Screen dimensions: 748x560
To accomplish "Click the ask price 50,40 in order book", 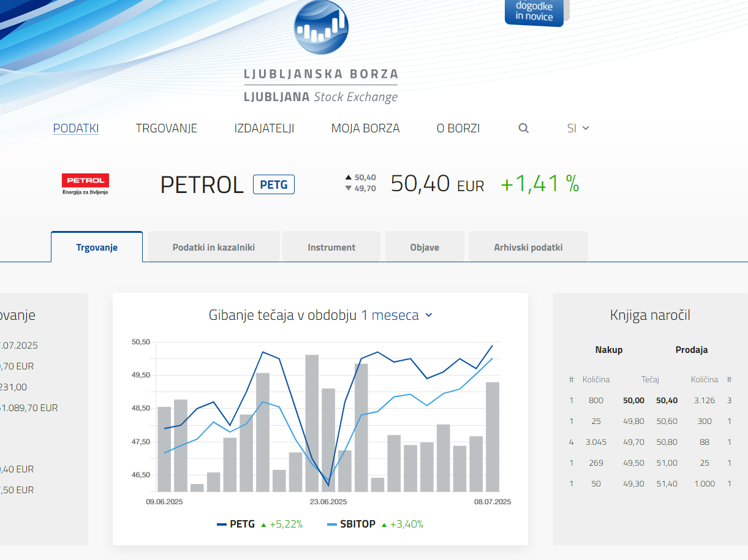I will (667, 400).
